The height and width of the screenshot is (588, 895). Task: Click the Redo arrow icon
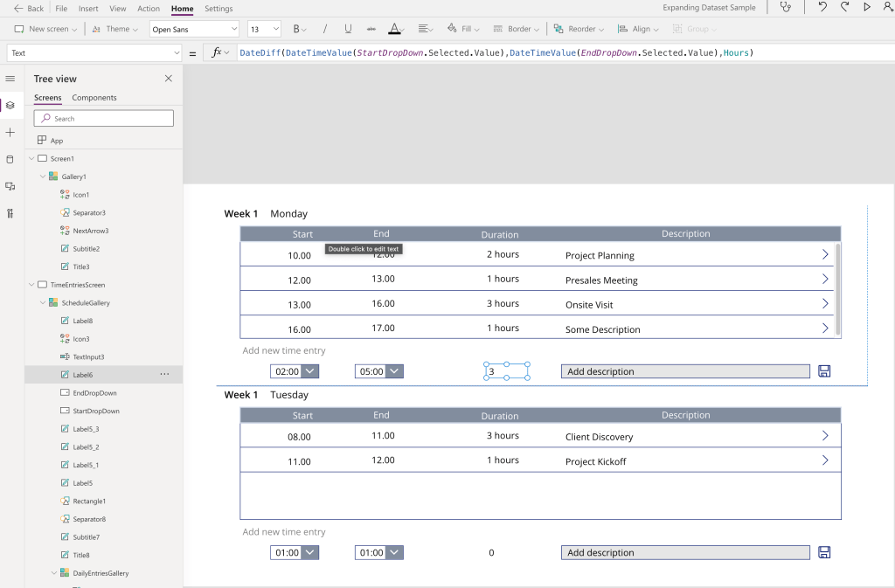844,8
